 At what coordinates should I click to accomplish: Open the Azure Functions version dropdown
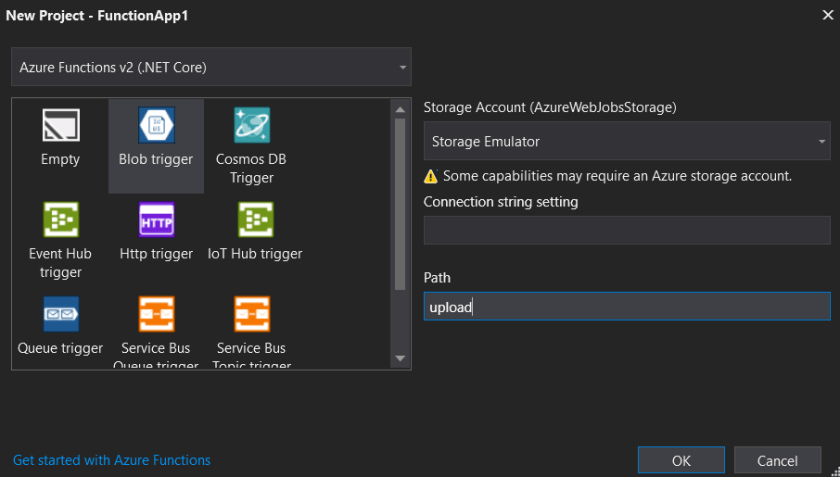[x=211, y=68]
